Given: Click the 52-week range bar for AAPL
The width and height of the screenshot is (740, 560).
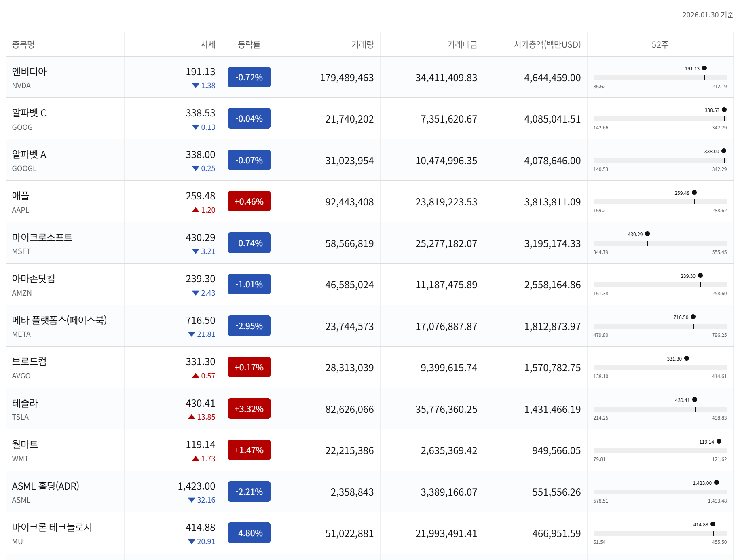Looking at the screenshot, I should click(x=660, y=202).
